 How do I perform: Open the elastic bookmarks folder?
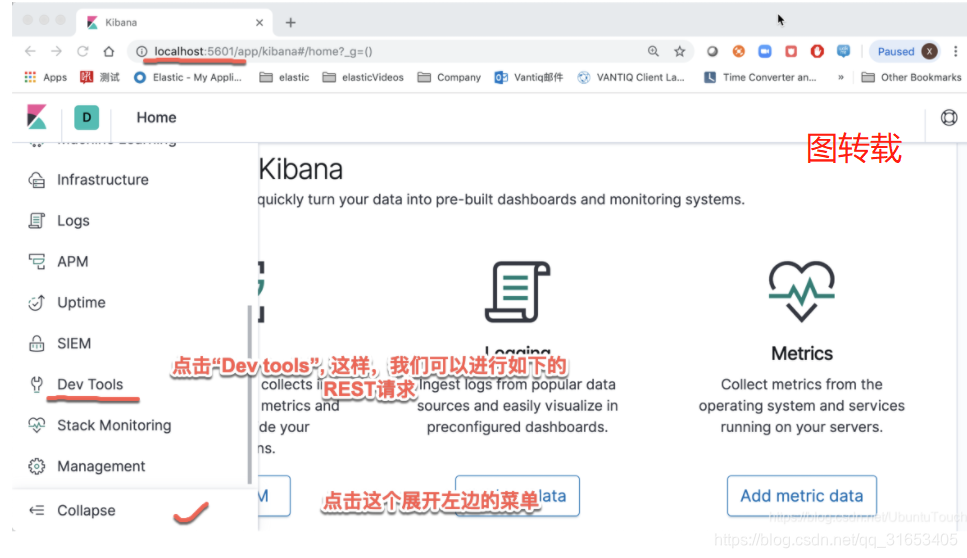[284, 77]
